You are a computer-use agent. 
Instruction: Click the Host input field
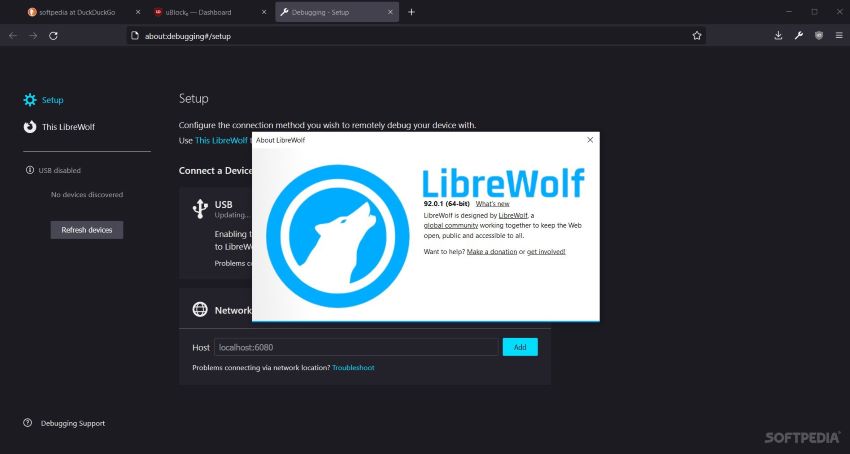[356, 347]
